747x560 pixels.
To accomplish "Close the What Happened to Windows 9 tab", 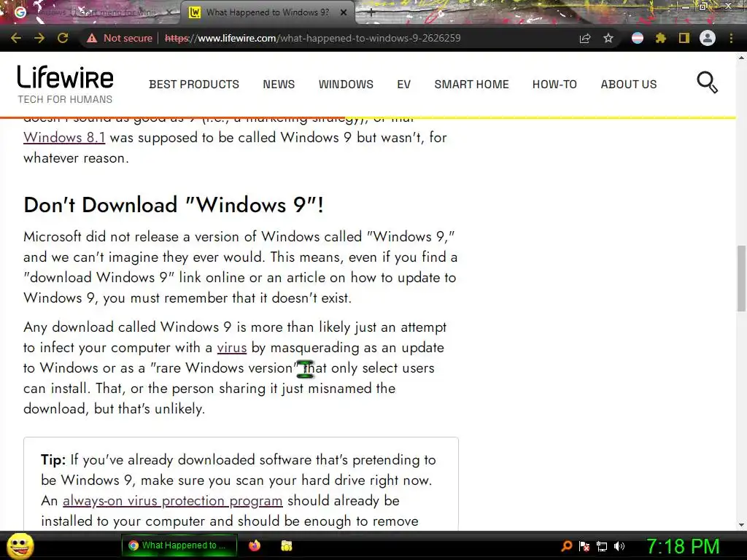I will 344,13.
